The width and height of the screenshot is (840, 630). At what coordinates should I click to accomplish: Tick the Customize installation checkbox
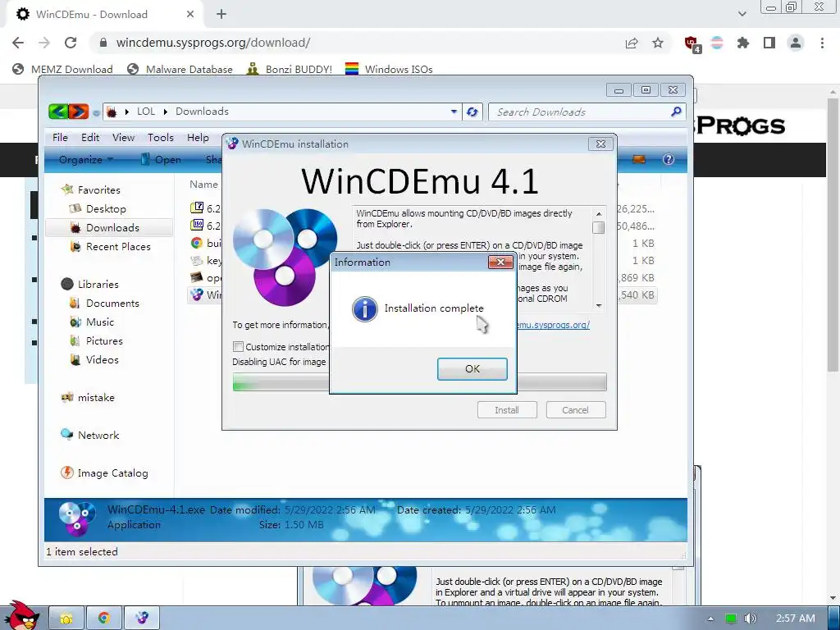239,347
